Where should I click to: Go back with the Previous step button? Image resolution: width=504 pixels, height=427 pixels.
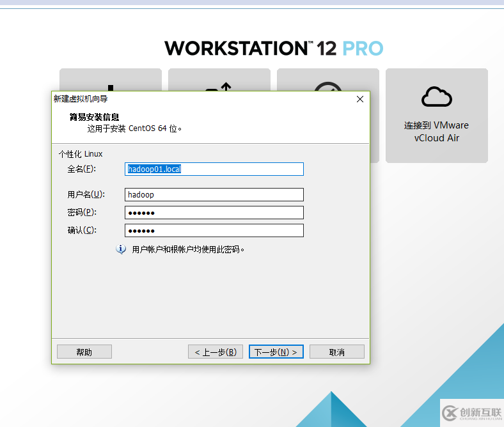(x=216, y=352)
